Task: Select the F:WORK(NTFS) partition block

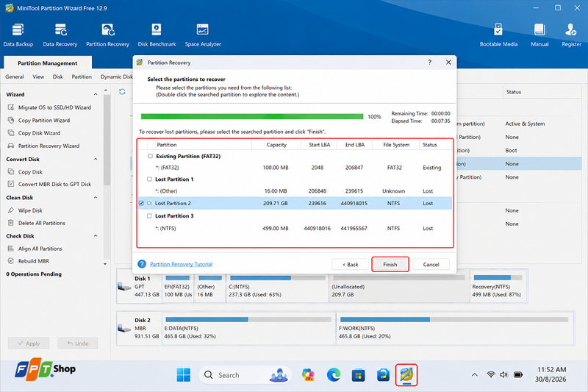Action: point(455,328)
